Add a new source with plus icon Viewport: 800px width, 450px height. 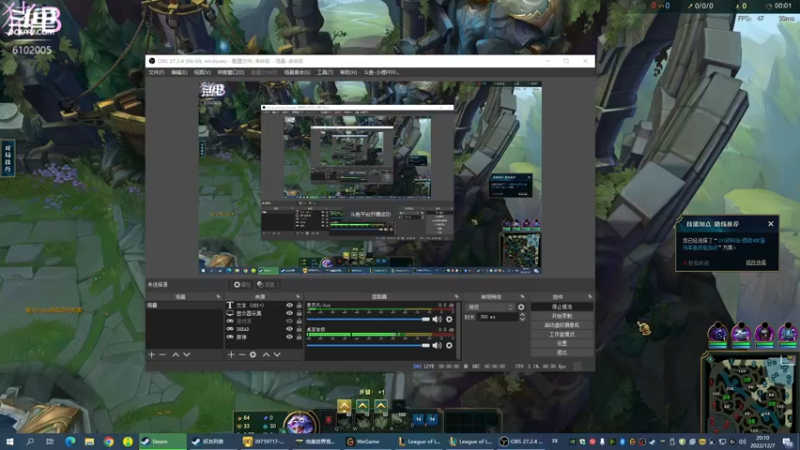[x=231, y=354]
